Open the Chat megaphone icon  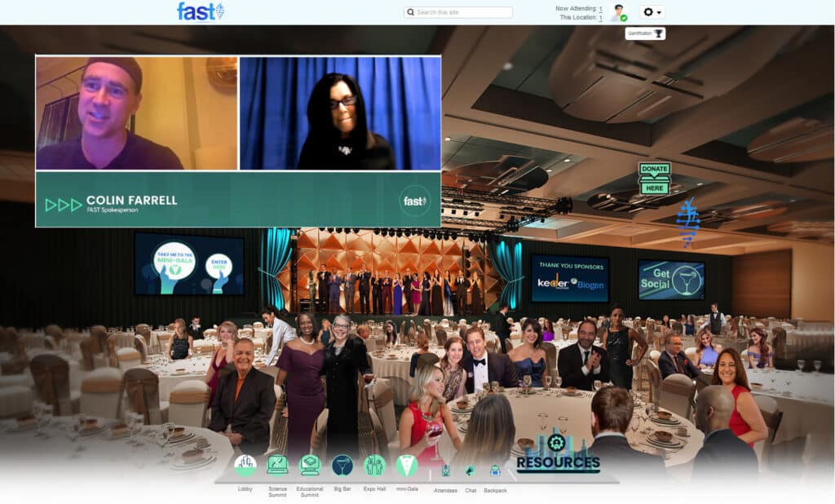[x=471, y=471]
